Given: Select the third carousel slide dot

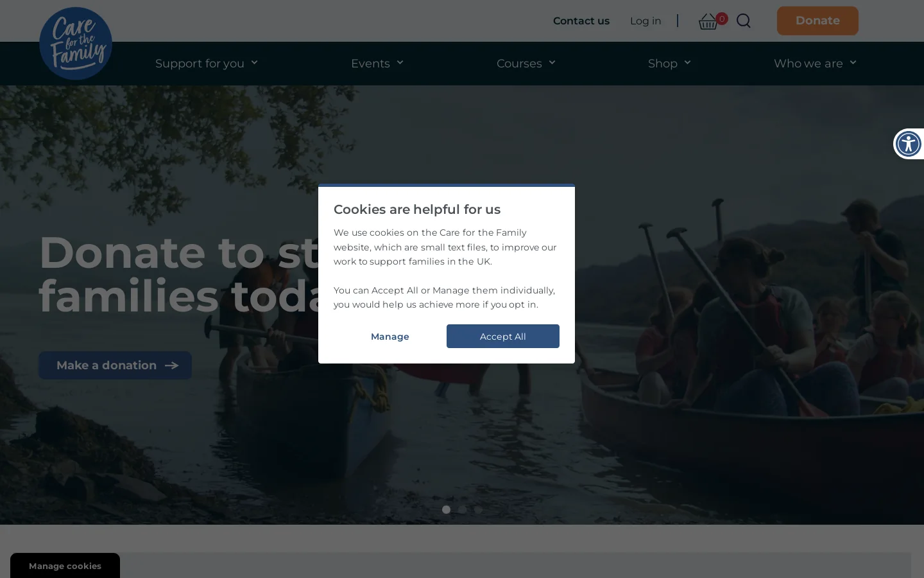Looking at the screenshot, I should coord(478,510).
